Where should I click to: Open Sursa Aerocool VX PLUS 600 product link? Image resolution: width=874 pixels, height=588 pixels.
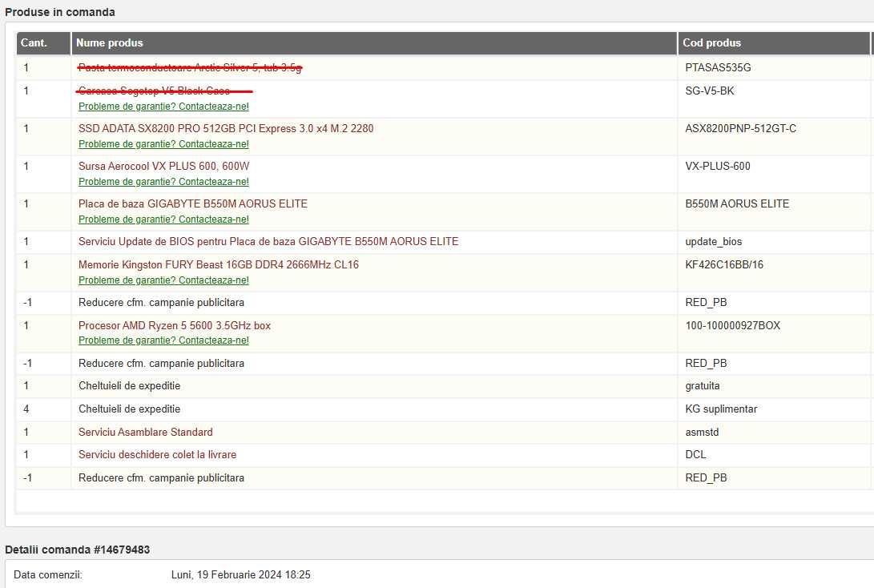(164, 166)
